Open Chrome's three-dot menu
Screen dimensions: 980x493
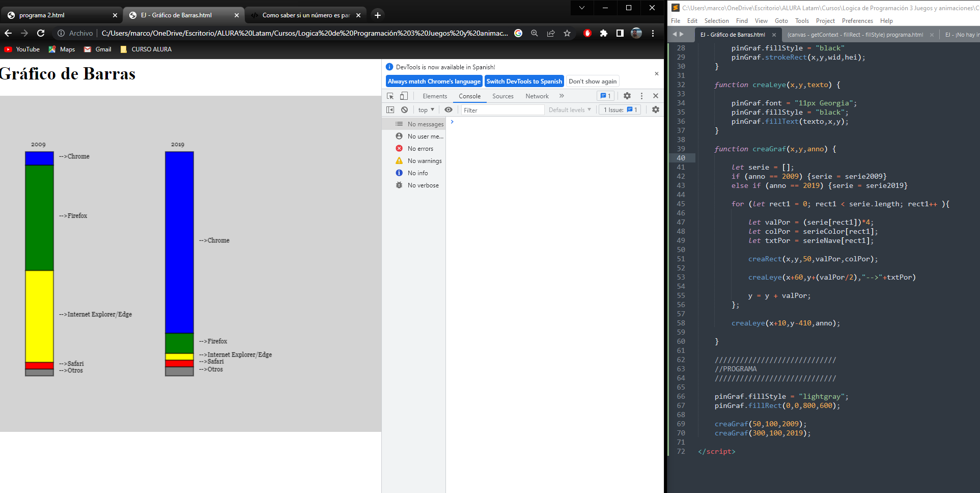(x=653, y=33)
